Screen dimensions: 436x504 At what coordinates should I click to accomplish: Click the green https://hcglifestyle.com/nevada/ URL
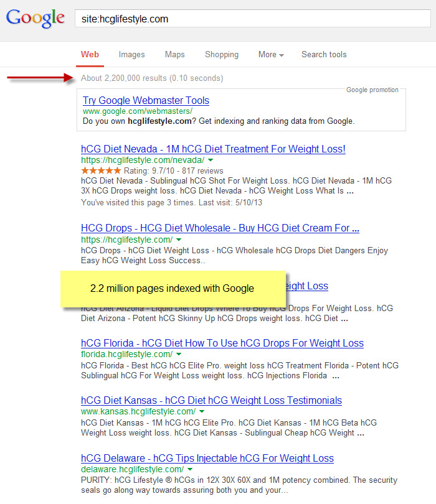pyautogui.click(x=143, y=160)
